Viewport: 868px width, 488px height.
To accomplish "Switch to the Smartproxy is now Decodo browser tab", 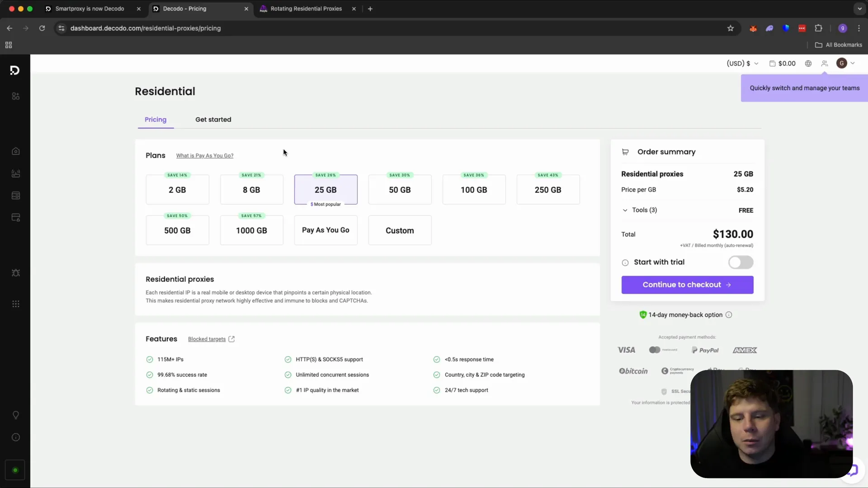I will pos(94,9).
